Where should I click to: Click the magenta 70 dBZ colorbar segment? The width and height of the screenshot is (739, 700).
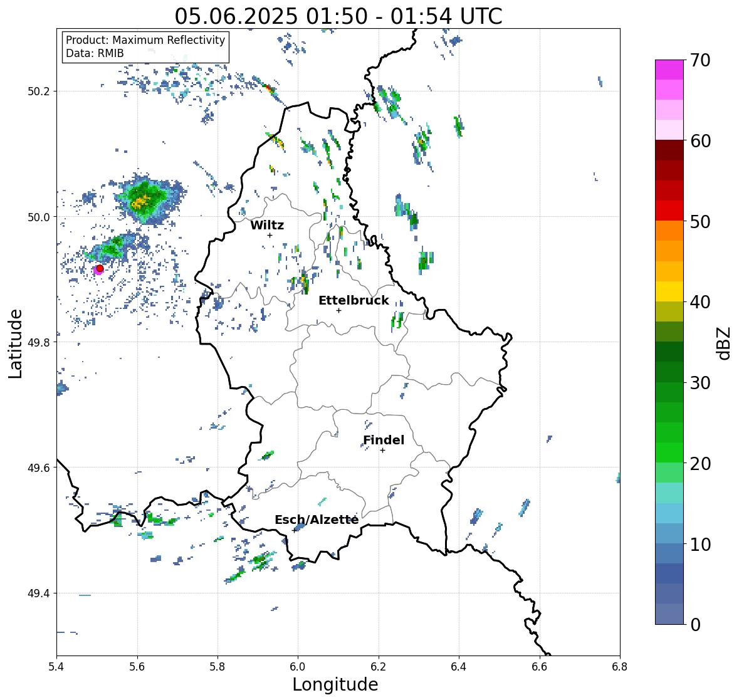[669, 70]
